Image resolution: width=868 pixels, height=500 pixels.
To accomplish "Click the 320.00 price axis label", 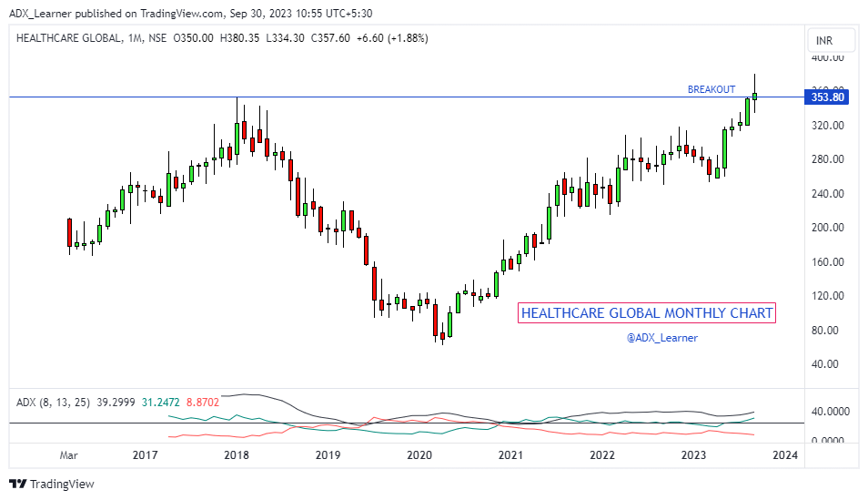I will (x=828, y=126).
